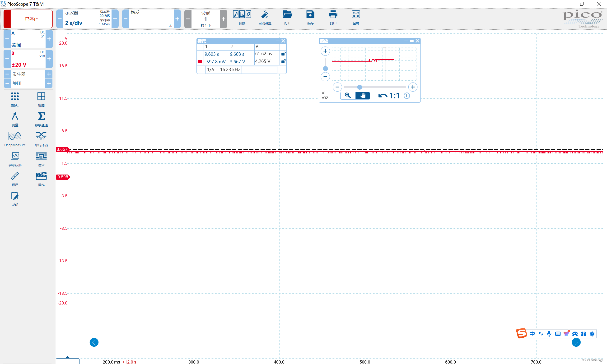Click the red 已停止 run/stop button
This screenshot has height=364, width=607.
pos(28,19)
